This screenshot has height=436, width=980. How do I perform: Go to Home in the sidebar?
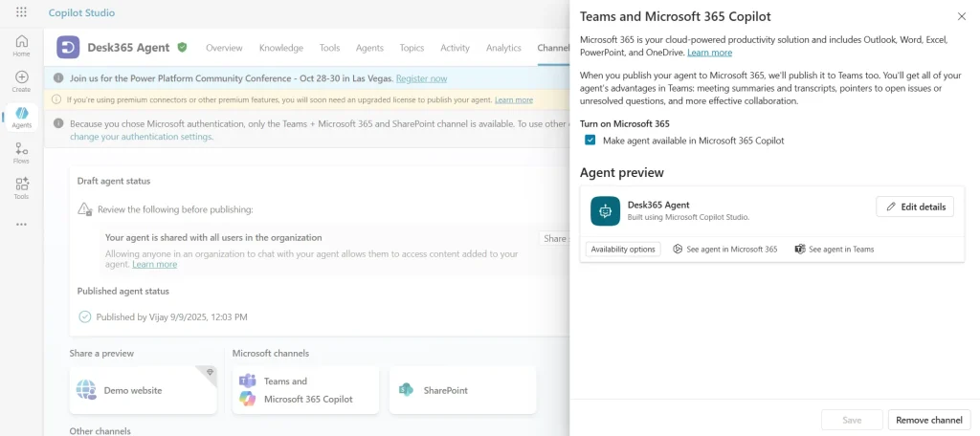pos(21,46)
